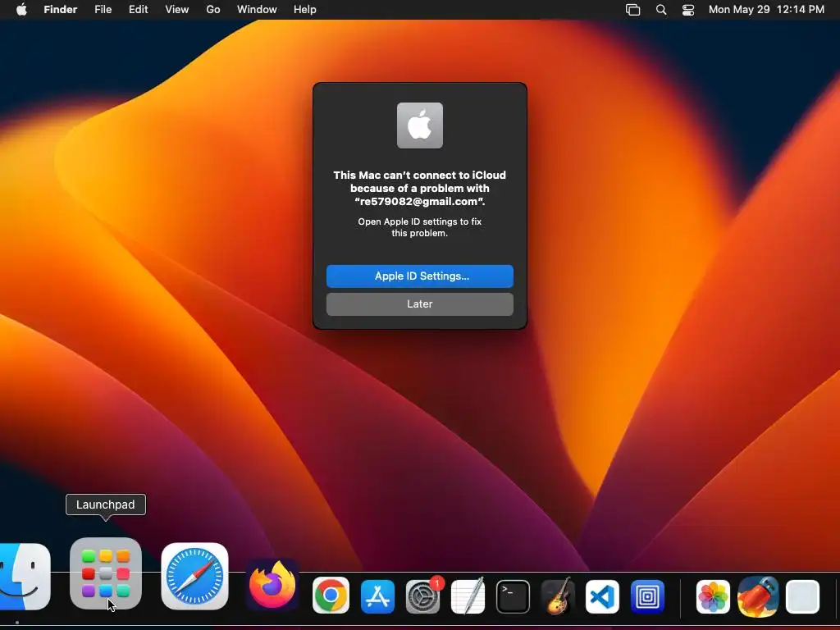Click the "re579082@gmail.com" dialog text
The image size is (840, 630).
tap(420, 202)
